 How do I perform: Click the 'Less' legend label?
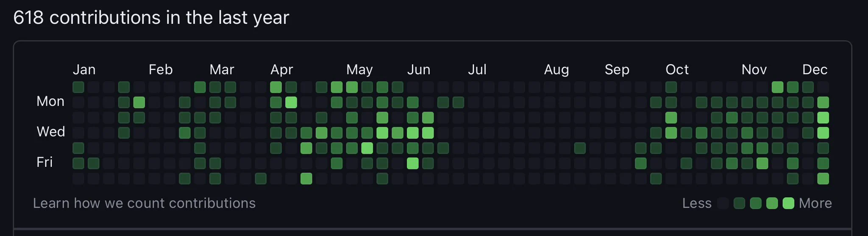(x=697, y=203)
